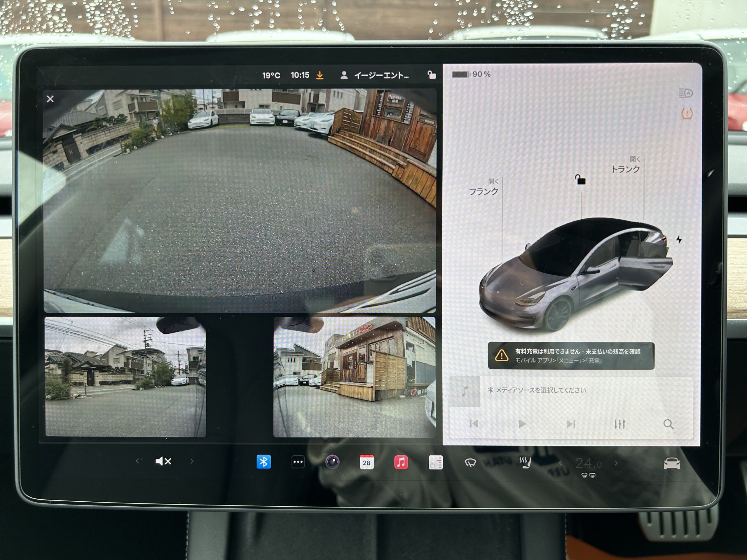The height and width of the screenshot is (560, 747).
Task: Tap the warning triangle in the charging alert
Action: [x=502, y=356]
